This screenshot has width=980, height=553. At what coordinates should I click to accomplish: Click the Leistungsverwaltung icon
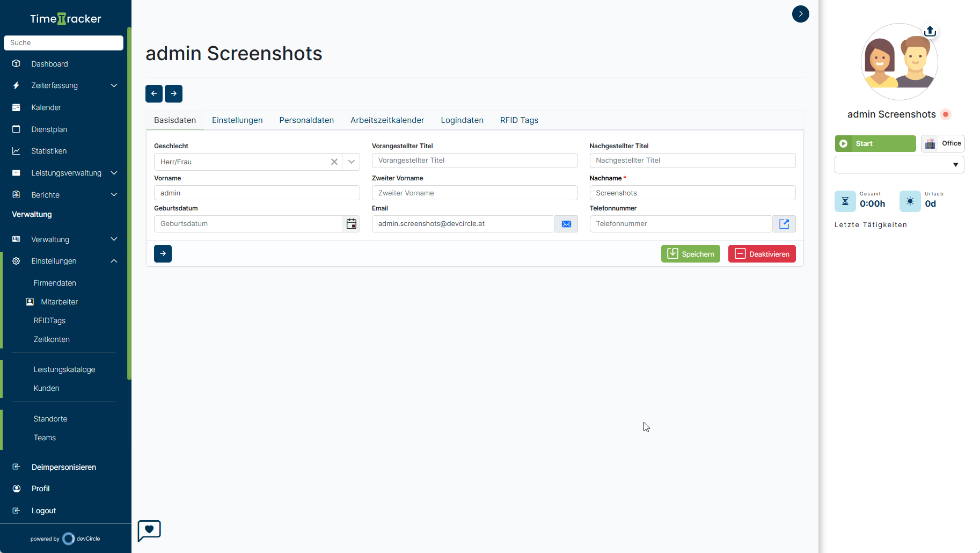pyautogui.click(x=16, y=173)
